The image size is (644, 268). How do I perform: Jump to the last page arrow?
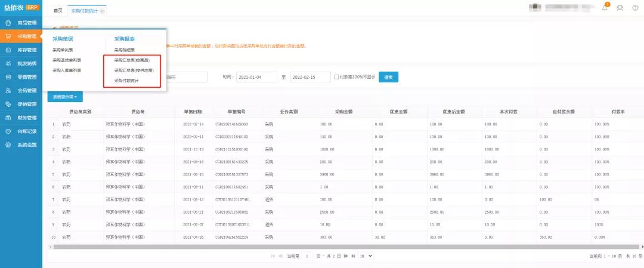tap(353, 255)
